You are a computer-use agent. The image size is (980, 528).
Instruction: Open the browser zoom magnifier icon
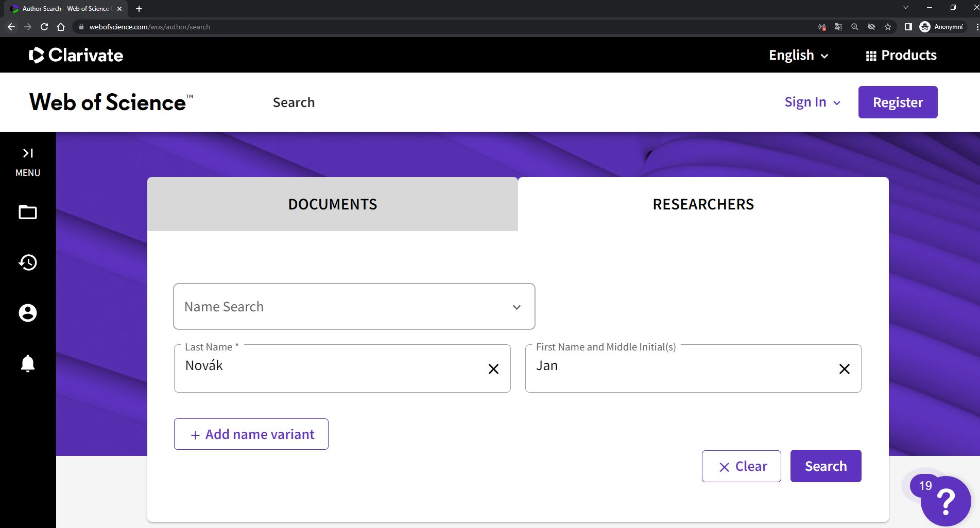point(855,27)
